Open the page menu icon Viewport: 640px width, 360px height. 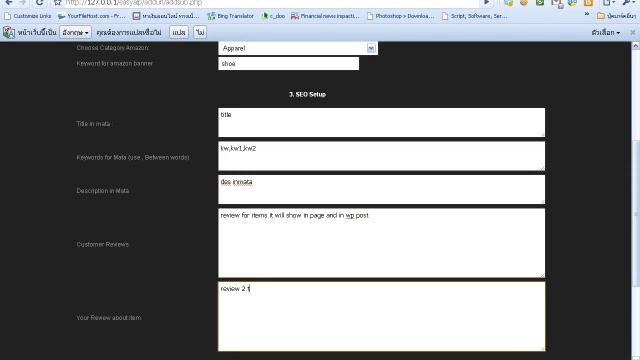pos(608,2)
